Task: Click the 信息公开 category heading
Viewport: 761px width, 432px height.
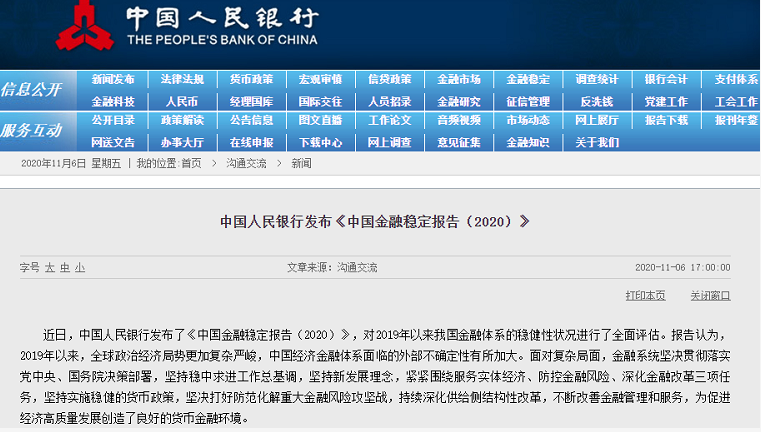Action: pyautogui.click(x=32, y=90)
